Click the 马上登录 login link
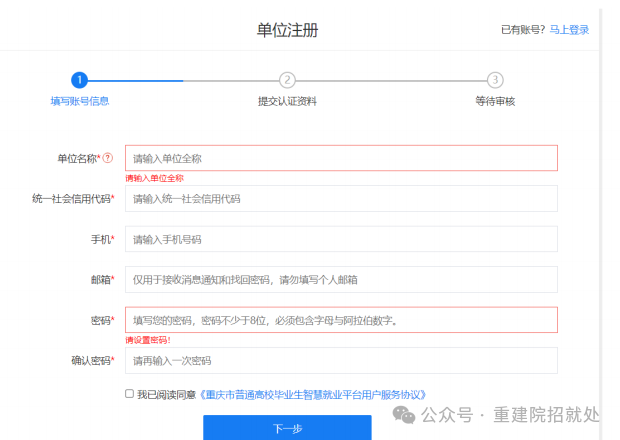Viewport: 620px width, 440px height. (x=565, y=30)
